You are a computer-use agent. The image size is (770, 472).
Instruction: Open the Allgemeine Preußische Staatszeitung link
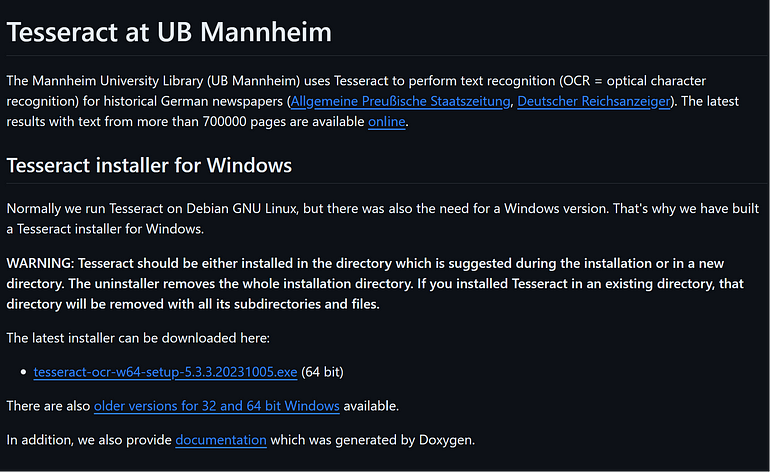click(400, 101)
